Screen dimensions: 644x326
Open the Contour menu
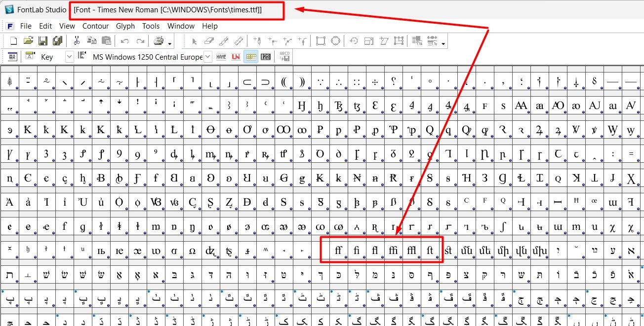point(95,26)
